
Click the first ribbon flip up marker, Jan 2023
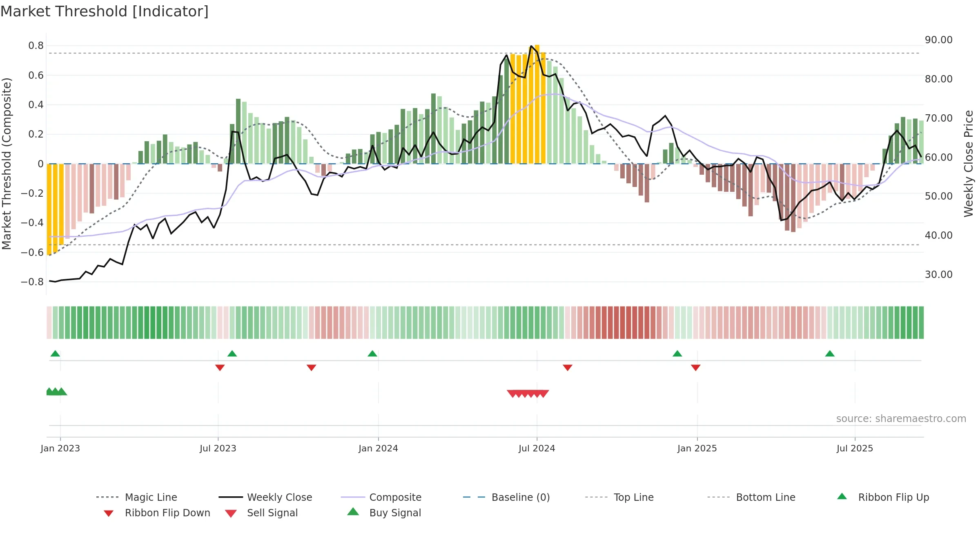pos(55,353)
